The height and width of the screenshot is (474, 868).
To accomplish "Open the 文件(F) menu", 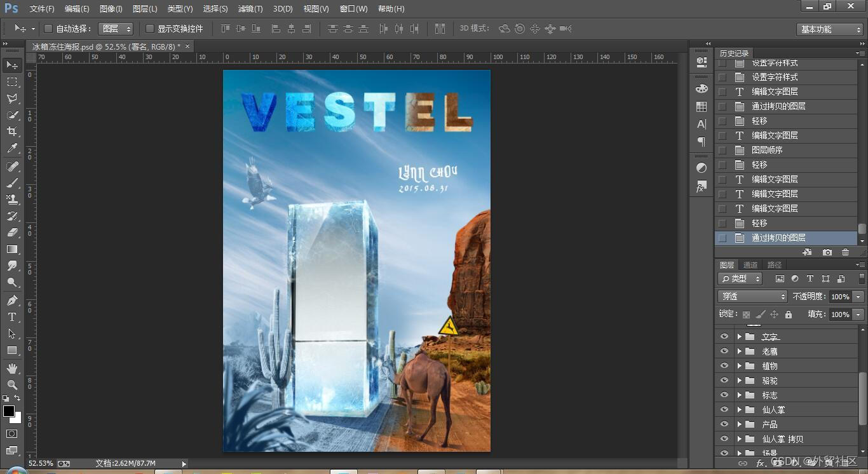I will (x=42, y=9).
